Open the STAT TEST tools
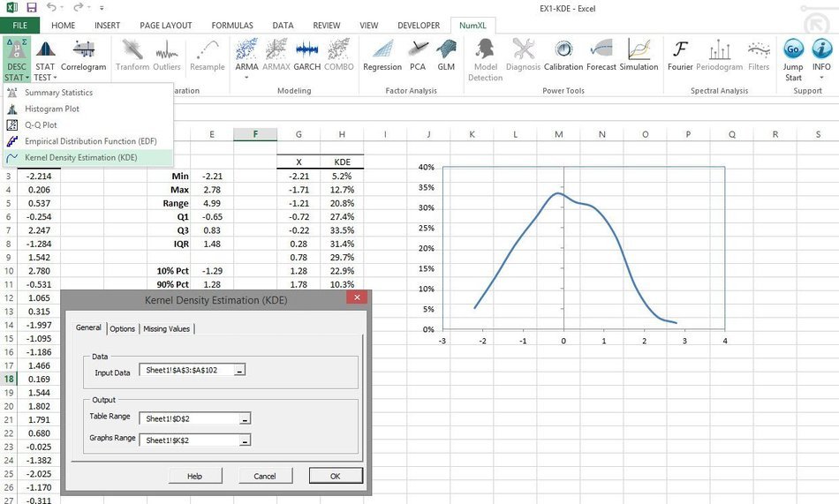Image resolution: width=839 pixels, height=504 pixels. tap(45, 60)
